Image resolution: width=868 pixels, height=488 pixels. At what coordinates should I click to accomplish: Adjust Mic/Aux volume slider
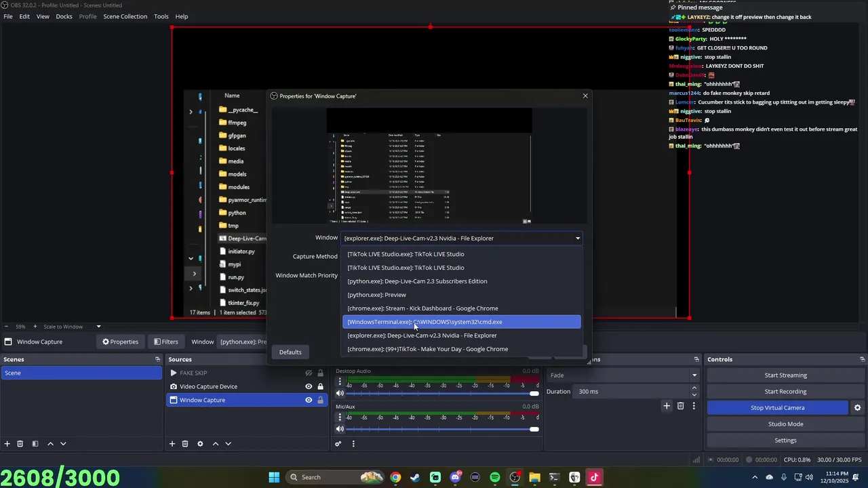[x=443, y=429]
